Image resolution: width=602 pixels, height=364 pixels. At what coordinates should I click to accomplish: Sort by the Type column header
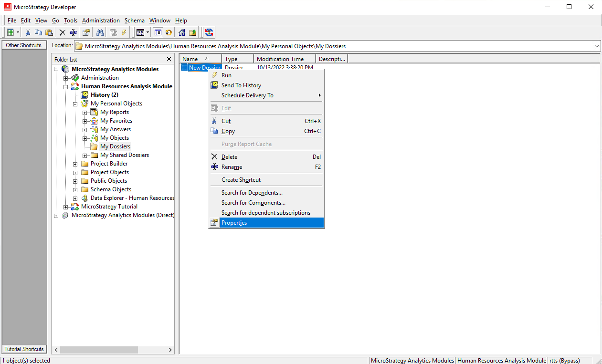(238, 59)
